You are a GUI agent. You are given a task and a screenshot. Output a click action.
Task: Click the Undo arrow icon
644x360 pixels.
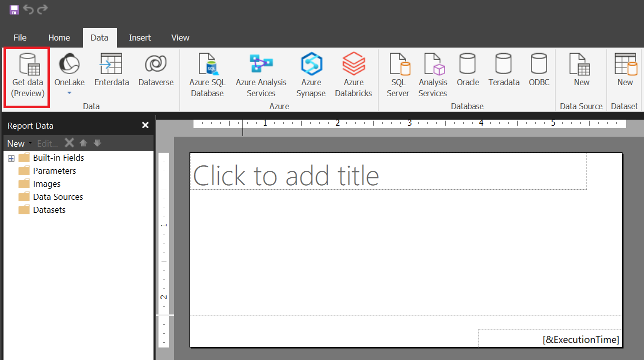[28, 10]
